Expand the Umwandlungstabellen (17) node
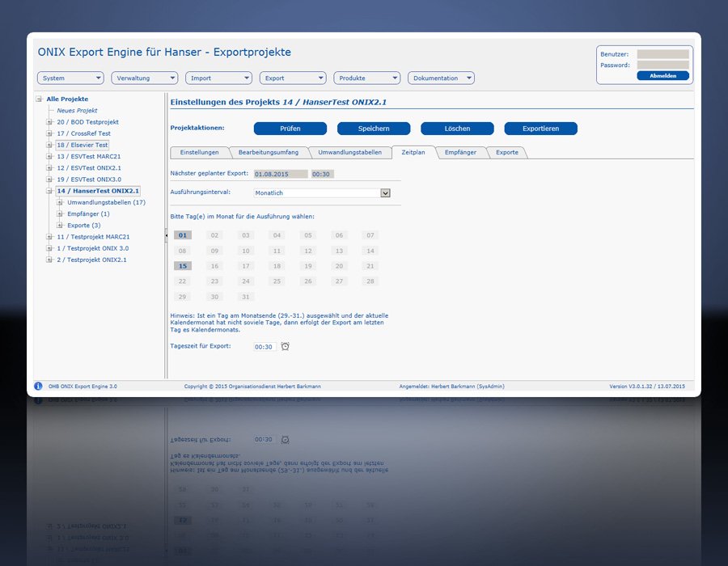 [x=59, y=202]
